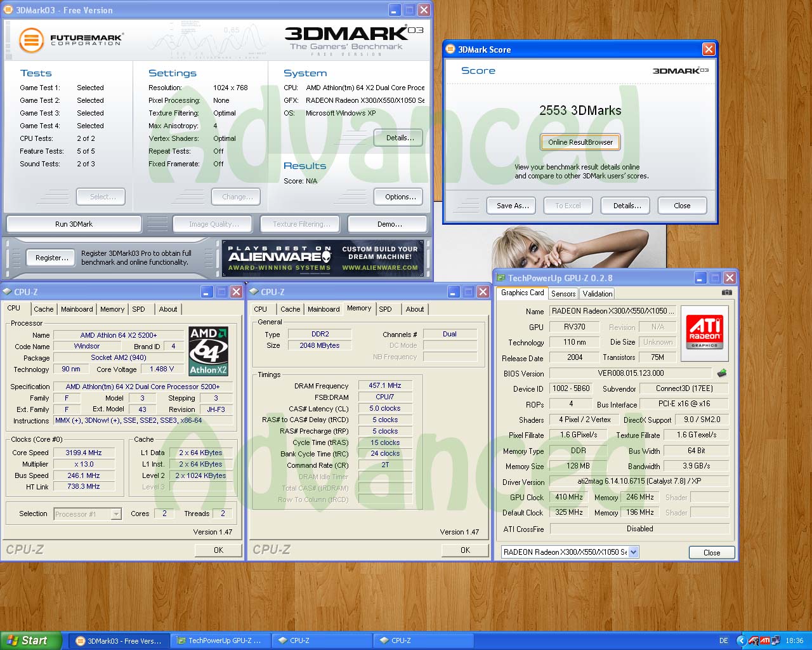This screenshot has height=650, width=812.
Task: Switch to 3DMark03 taskbar button
Action: (118, 640)
